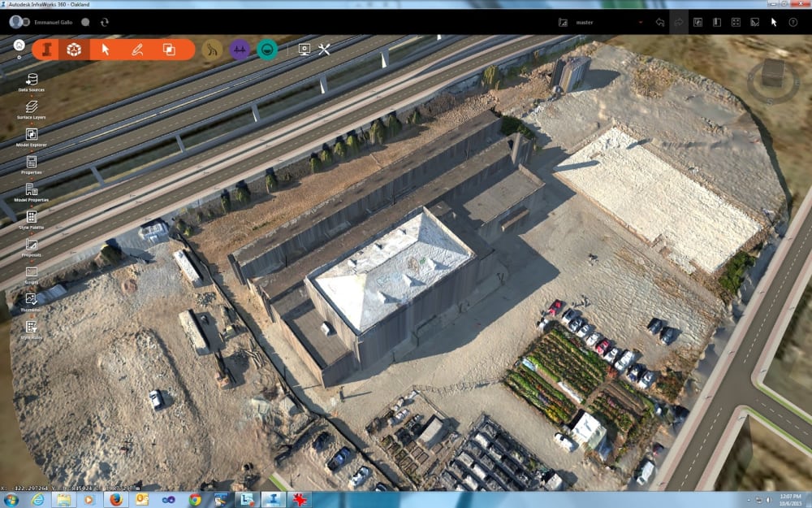The width and height of the screenshot is (812, 508).
Task: Click the sync refresh icon beside username
Action: click(x=105, y=23)
